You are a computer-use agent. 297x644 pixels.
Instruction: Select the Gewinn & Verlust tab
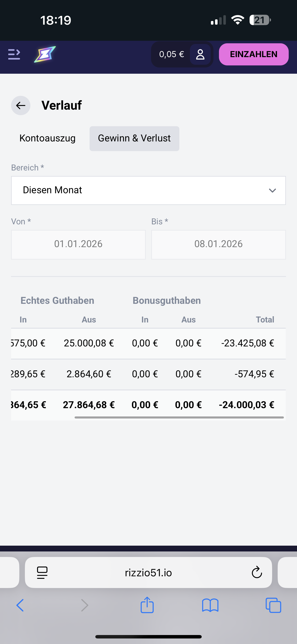coord(134,138)
